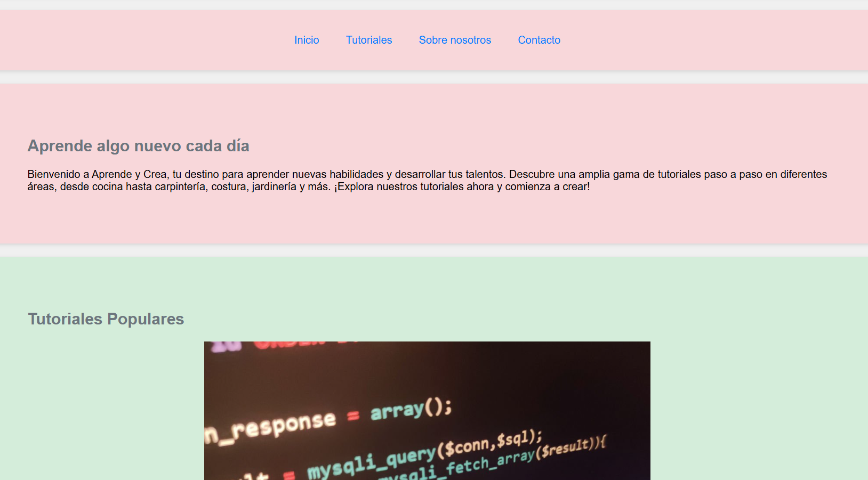Go to the Contacto page

(539, 40)
